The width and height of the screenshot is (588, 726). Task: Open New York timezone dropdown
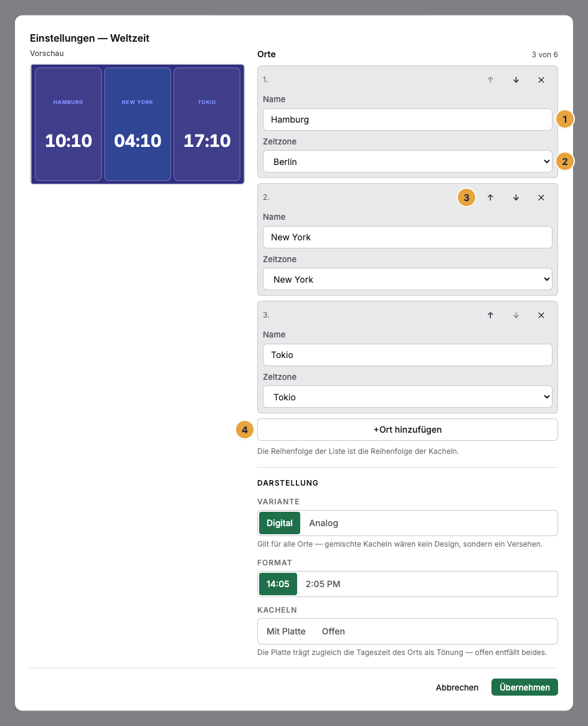[407, 279]
